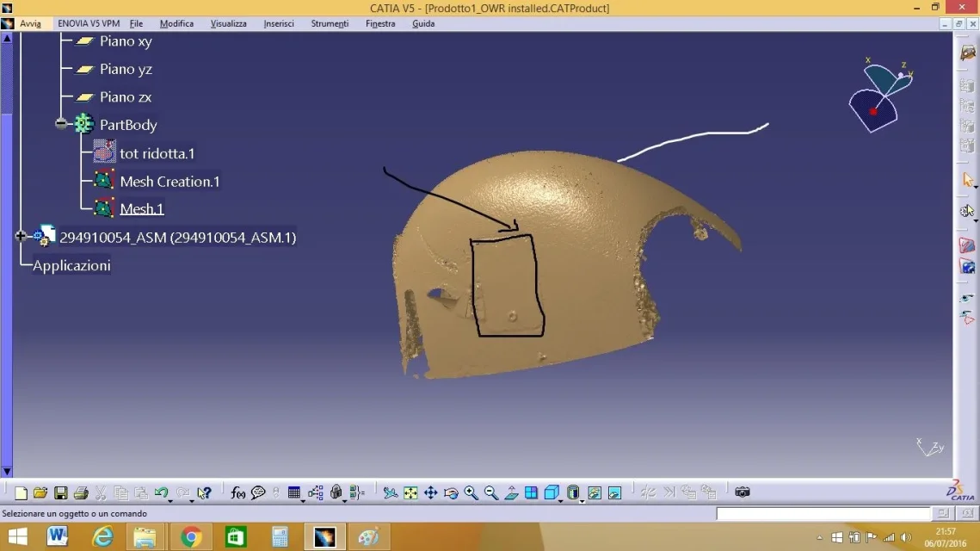Open the Undo history dropdown arrow
The width and height of the screenshot is (980, 551).
[x=170, y=500]
